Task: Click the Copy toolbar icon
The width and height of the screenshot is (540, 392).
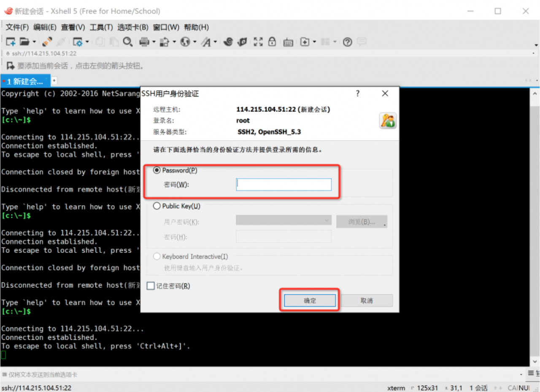Action: coord(100,42)
